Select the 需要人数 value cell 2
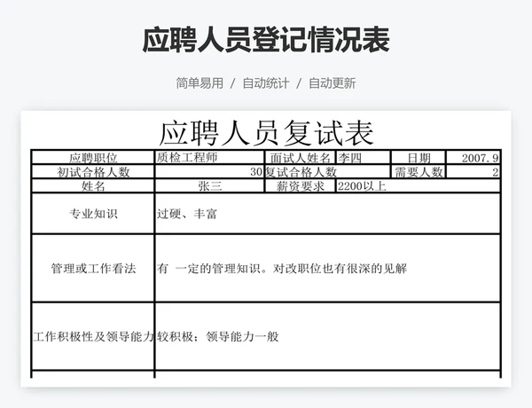This screenshot has width=532, height=408. [x=473, y=172]
